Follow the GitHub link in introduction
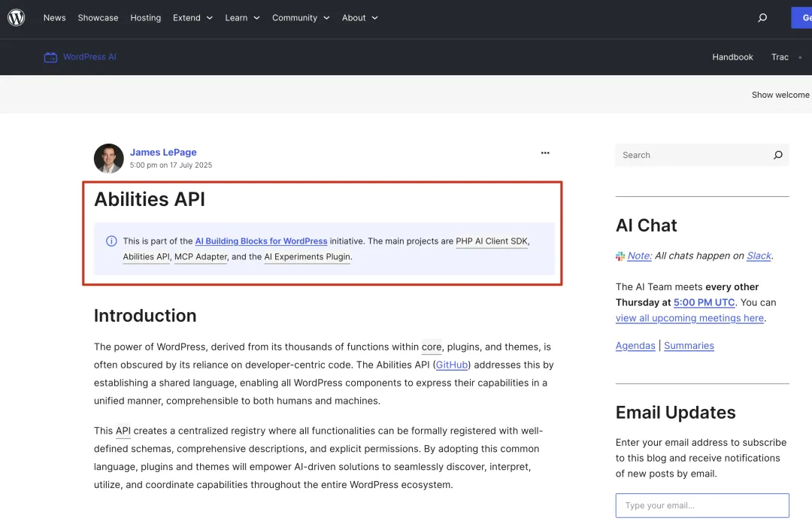This screenshot has width=812, height=521. 452,365
